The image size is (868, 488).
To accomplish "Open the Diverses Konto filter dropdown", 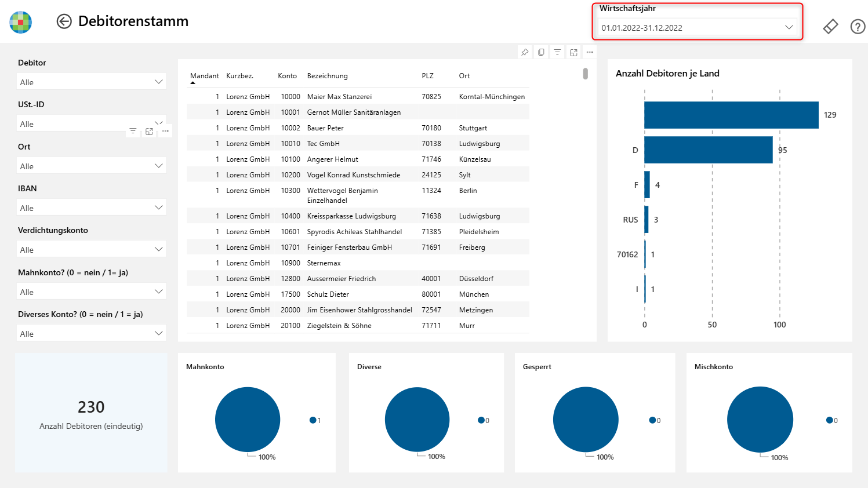I will tap(92, 333).
